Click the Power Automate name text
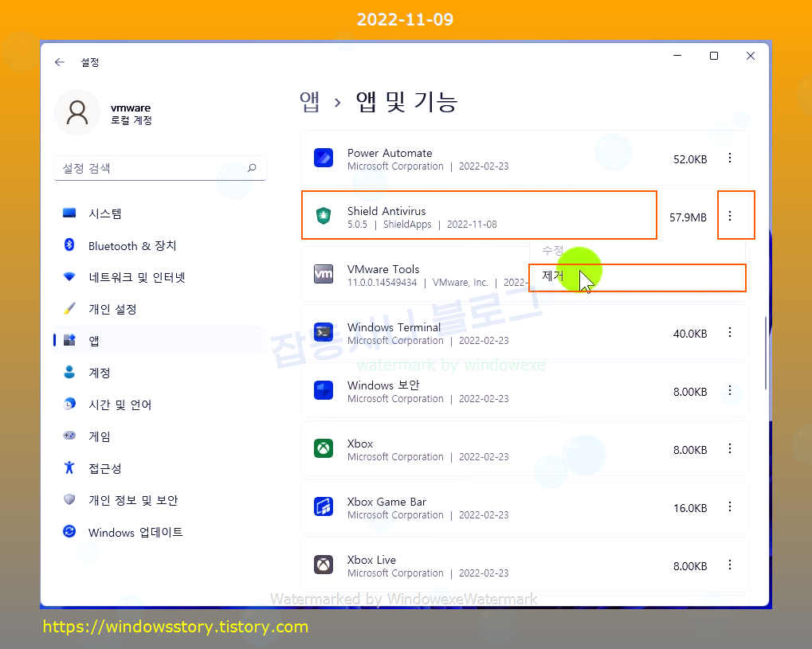 (390, 153)
